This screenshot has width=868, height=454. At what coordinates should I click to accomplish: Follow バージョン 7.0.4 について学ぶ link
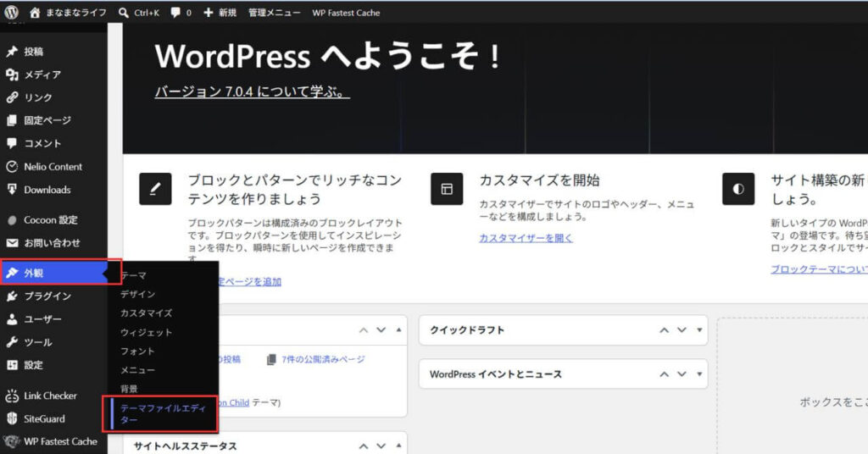tap(252, 91)
